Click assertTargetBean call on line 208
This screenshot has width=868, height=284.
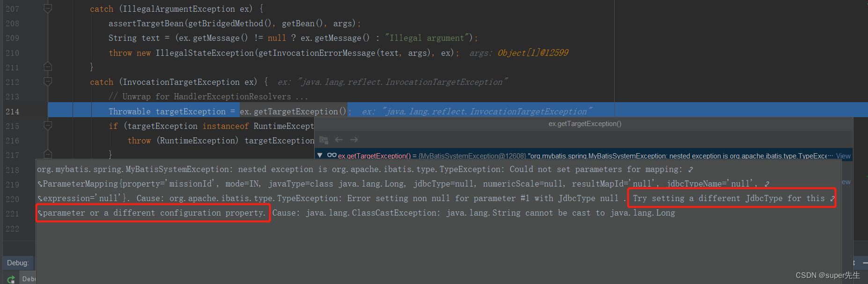point(146,23)
